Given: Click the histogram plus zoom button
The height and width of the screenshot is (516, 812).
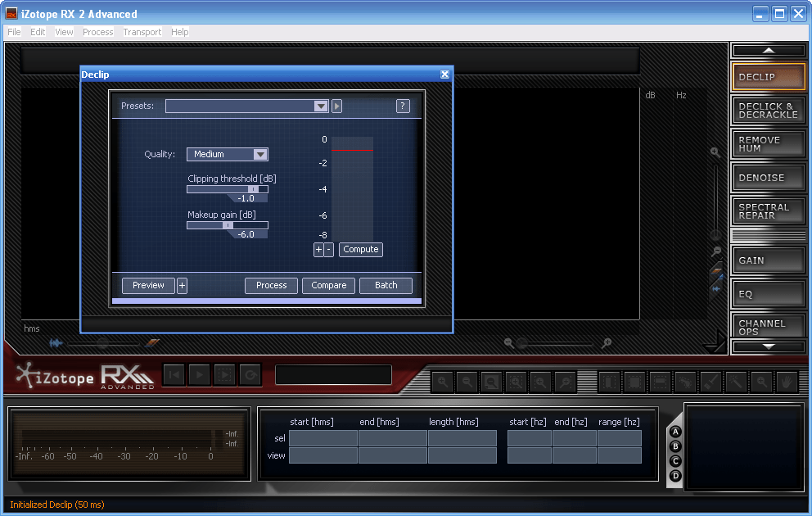Looking at the screenshot, I should [x=318, y=250].
